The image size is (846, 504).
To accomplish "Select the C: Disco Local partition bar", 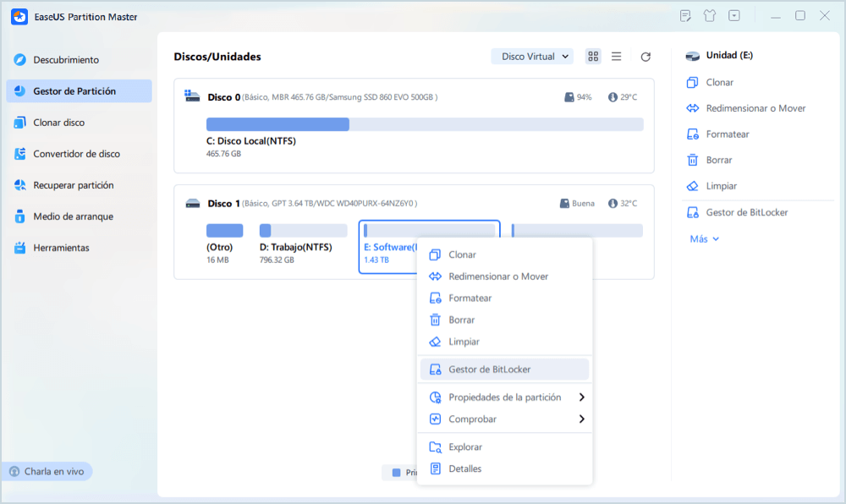I will coord(425,124).
